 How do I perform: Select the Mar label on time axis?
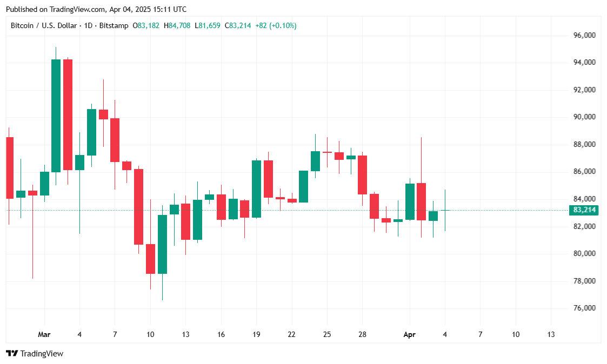[x=44, y=335]
